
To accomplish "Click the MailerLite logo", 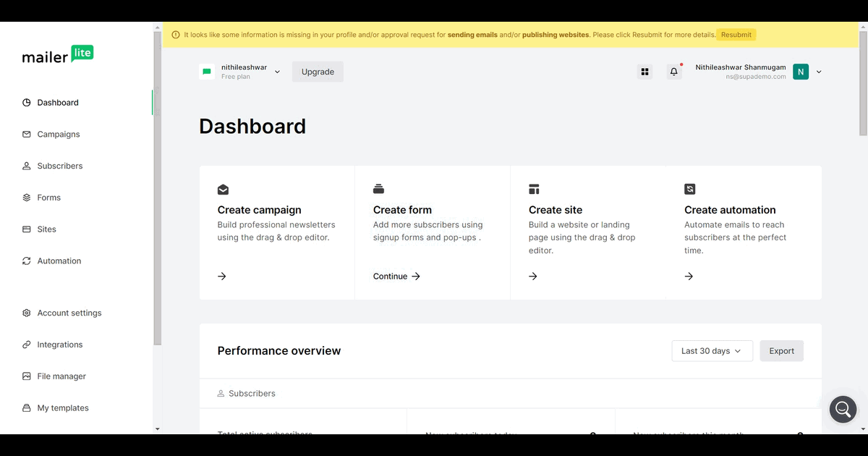I will point(58,55).
